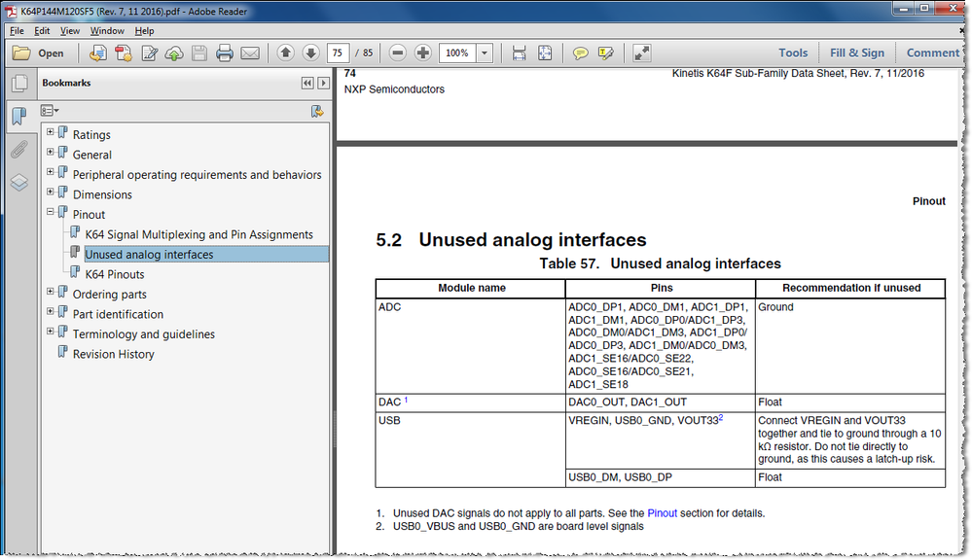Click the Bookmarks panel icon
This screenshot has width=972, height=560.
19,115
